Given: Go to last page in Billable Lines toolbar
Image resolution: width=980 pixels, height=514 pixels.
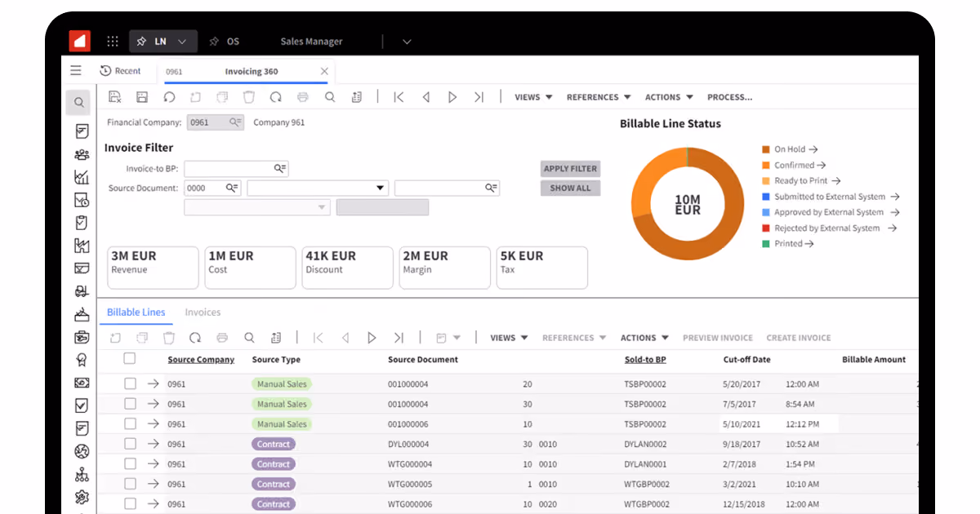Looking at the screenshot, I should tap(399, 338).
